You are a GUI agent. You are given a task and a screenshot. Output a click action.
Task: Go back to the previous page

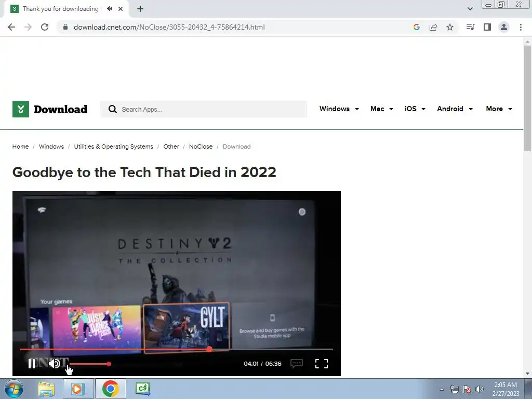(11, 27)
